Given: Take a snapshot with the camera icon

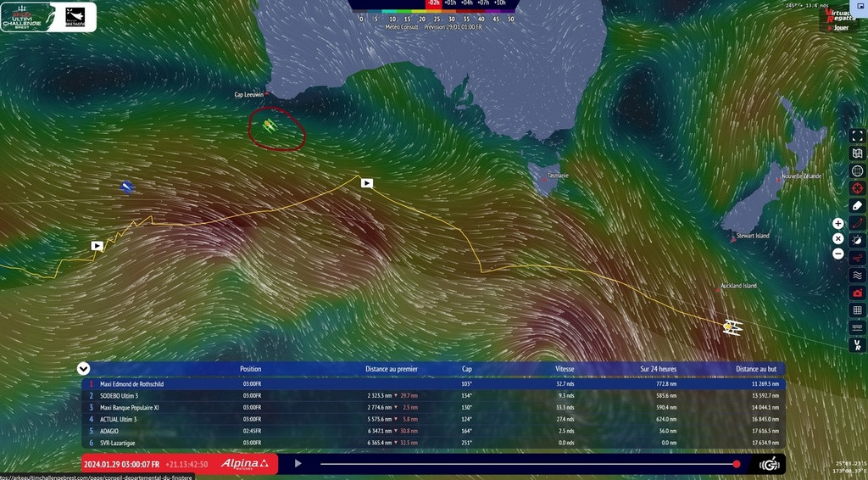Looking at the screenshot, I should 857,293.
